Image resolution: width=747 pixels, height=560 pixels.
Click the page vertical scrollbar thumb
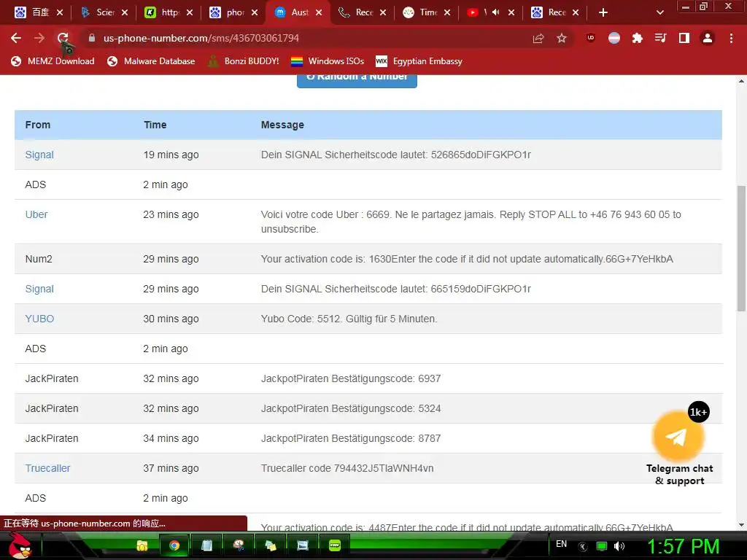click(x=741, y=248)
